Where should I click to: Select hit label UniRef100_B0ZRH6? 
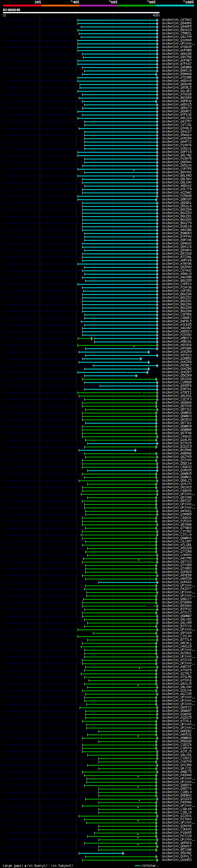177,450
